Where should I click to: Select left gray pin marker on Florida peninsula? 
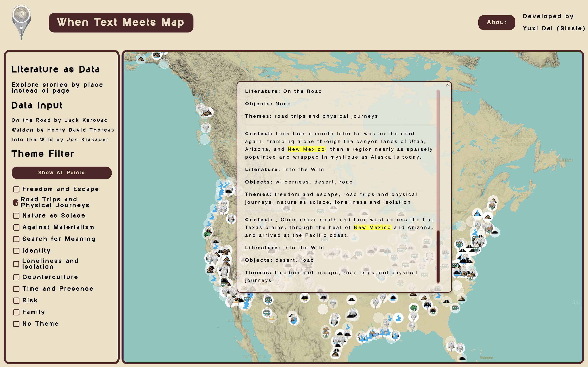tap(451, 346)
